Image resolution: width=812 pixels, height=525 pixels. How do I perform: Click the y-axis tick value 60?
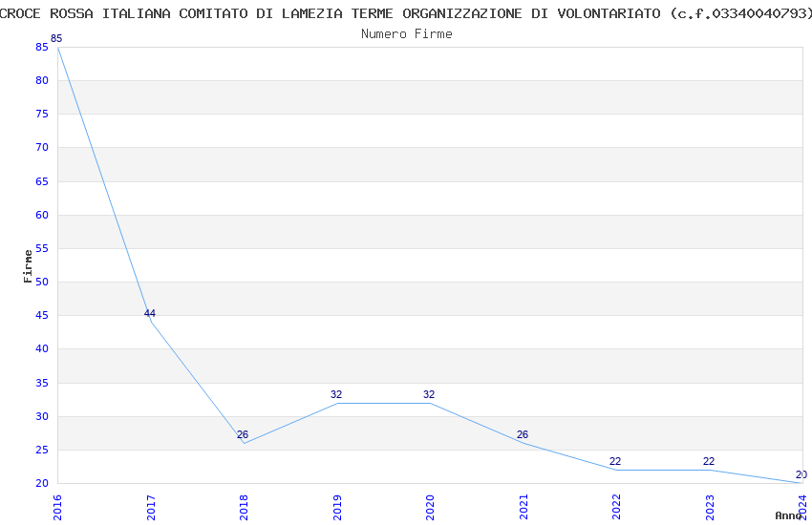pyautogui.click(x=42, y=215)
